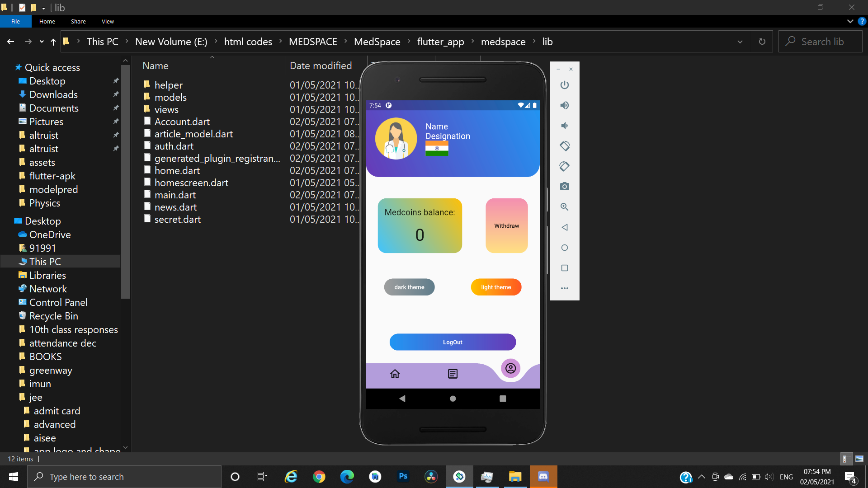The width and height of the screenshot is (868, 488).
Task: Take an emulator screenshot with camera icon
Action: pos(564,186)
